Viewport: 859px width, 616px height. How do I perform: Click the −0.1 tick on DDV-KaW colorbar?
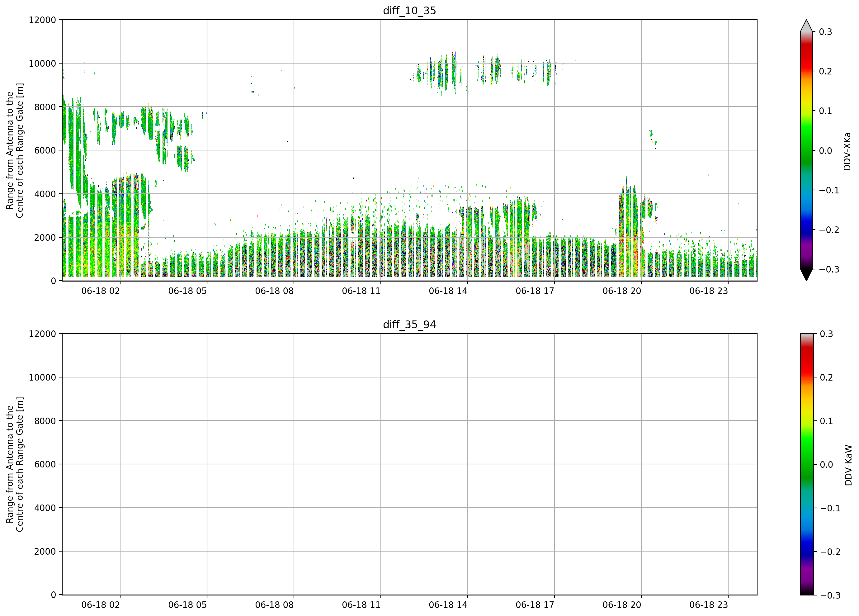830,508
